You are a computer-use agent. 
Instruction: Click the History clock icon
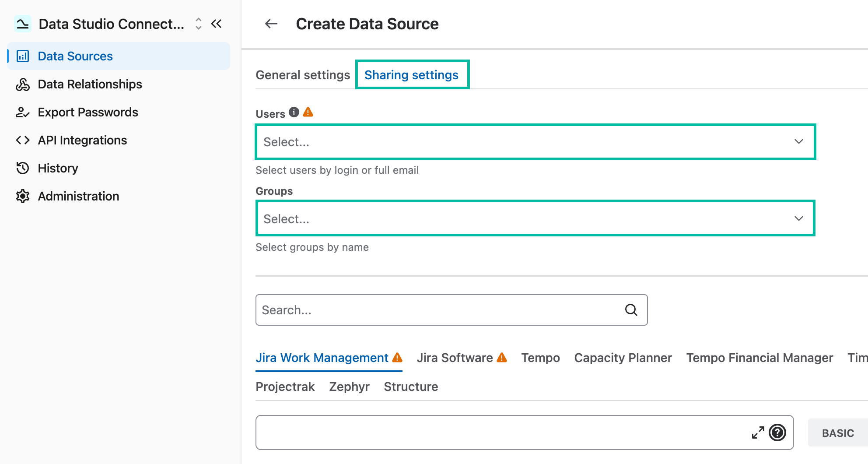(23, 168)
